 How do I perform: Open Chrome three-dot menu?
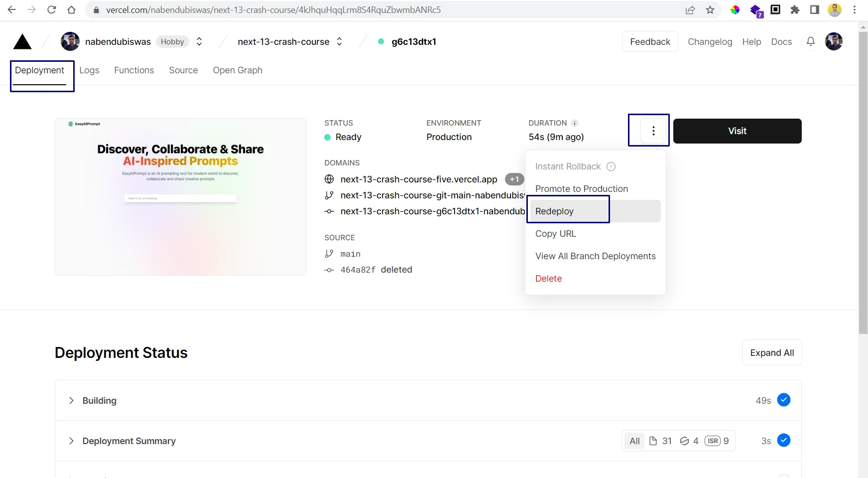click(855, 10)
